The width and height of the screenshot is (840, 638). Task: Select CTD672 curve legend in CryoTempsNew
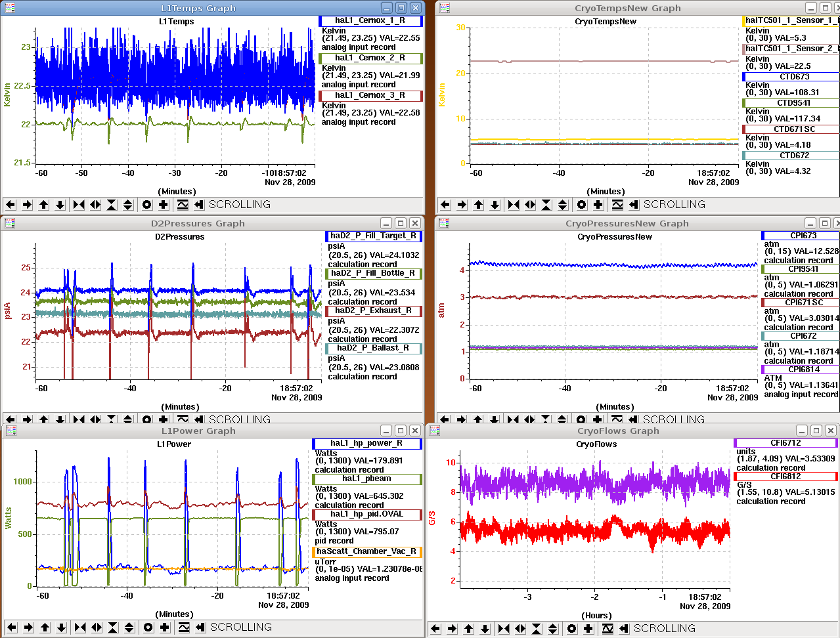tap(791, 156)
